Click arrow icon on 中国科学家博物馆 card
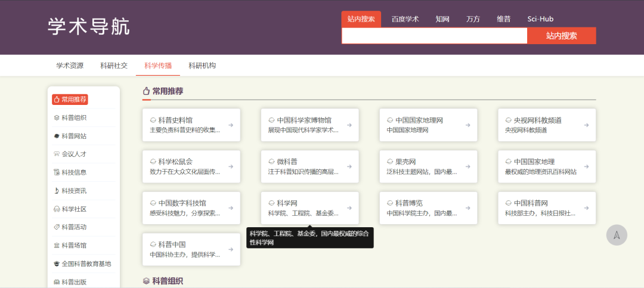The width and height of the screenshot is (644, 288). pyautogui.click(x=349, y=125)
